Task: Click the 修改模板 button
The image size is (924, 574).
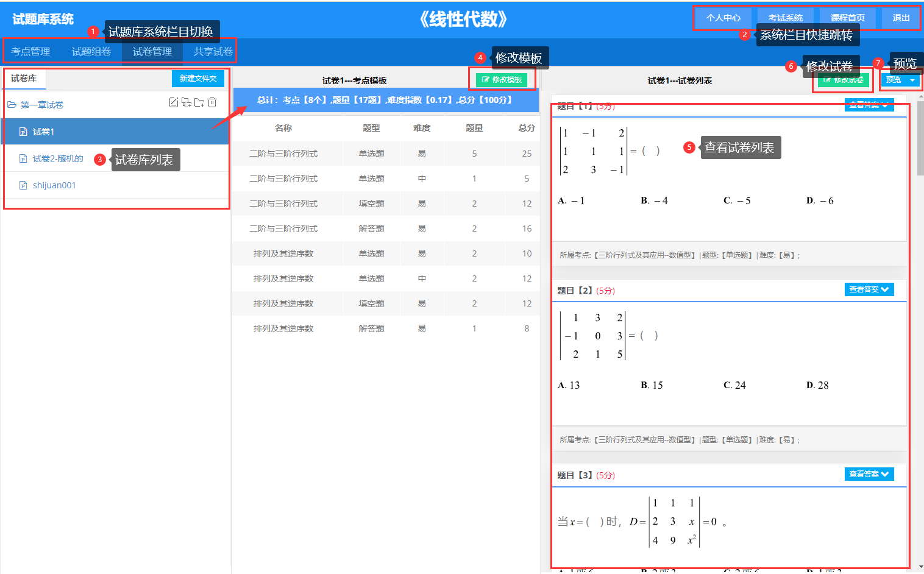Action: (502, 80)
